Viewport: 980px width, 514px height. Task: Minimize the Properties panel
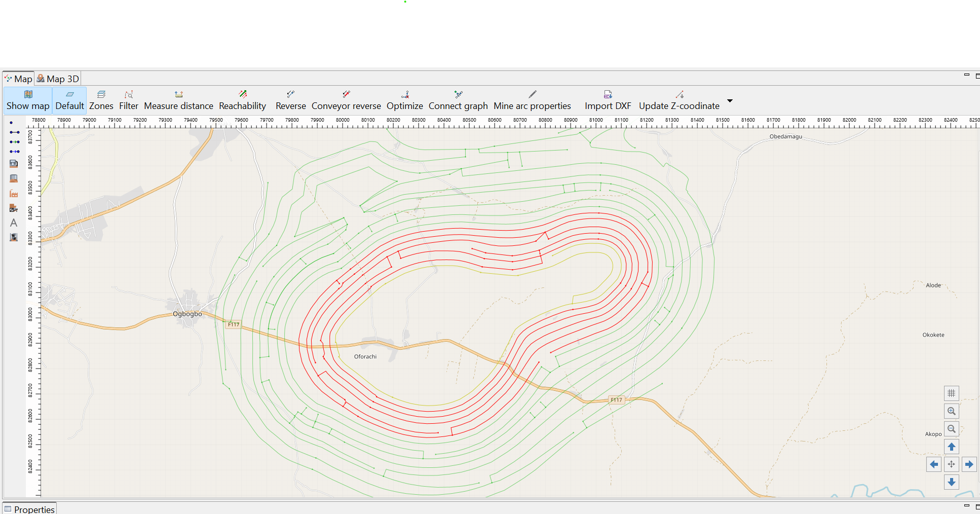tap(966, 506)
